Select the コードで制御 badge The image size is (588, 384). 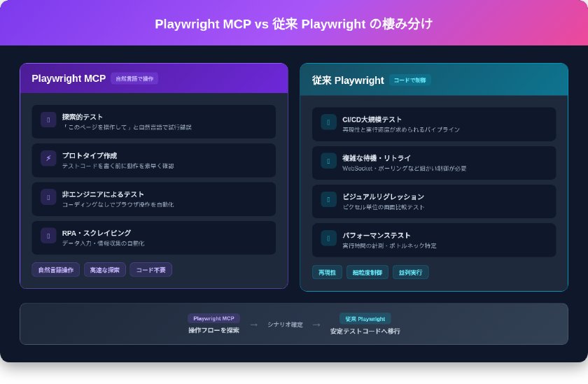[x=410, y=80]
